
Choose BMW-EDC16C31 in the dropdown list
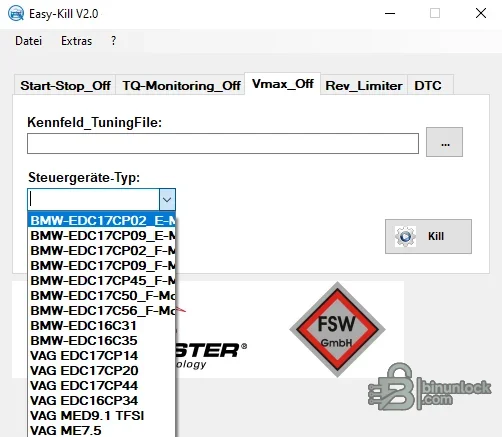tap(102, 326)
